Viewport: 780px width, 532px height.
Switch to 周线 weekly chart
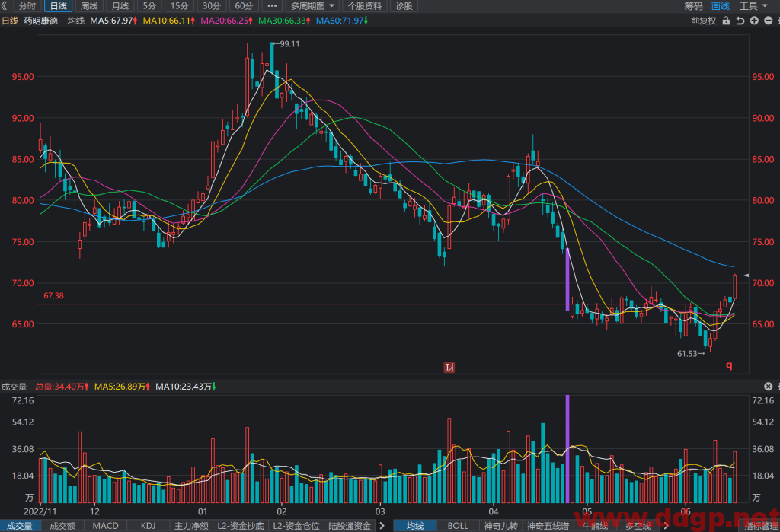(x=90, y=6)
